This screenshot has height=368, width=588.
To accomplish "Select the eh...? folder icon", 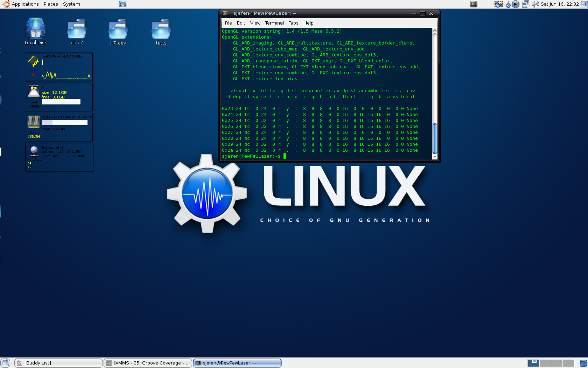I will point(77,32).
